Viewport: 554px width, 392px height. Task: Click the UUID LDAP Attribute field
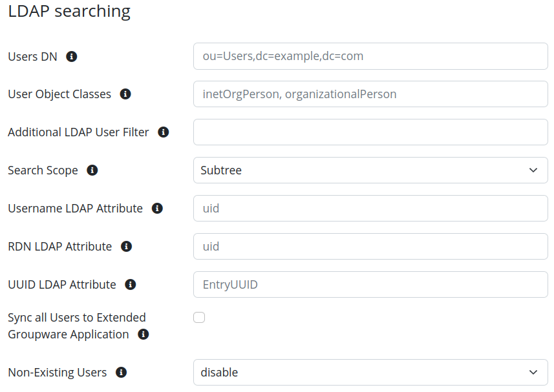coord(370,284)
